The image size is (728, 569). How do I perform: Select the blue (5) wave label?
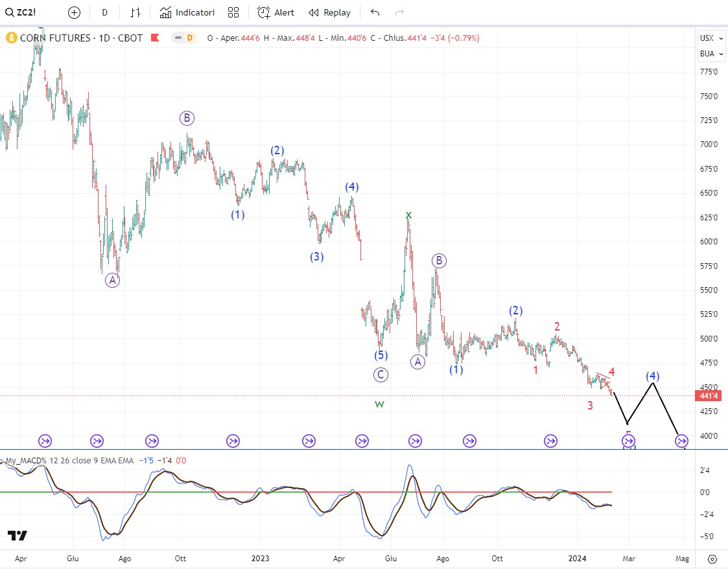(x=381, y=356)
